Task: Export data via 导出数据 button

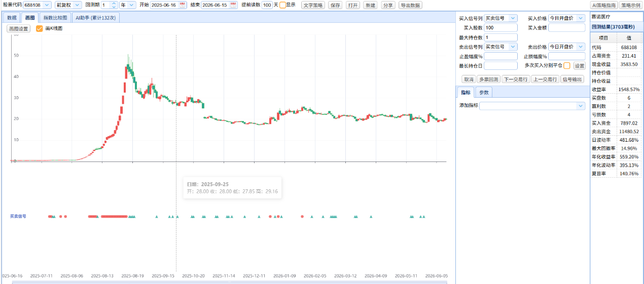Action: coord(410,5)
